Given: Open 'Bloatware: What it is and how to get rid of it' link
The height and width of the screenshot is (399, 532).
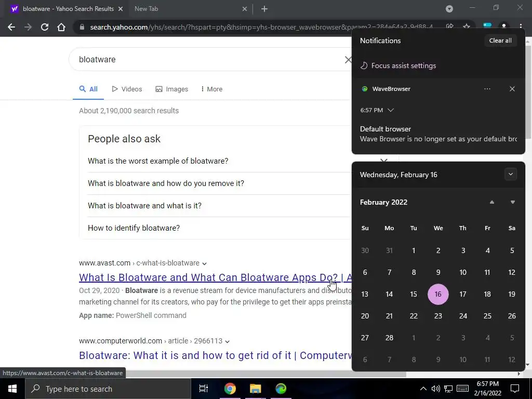Looking at the screenshot, I should (x=215, y=355).
